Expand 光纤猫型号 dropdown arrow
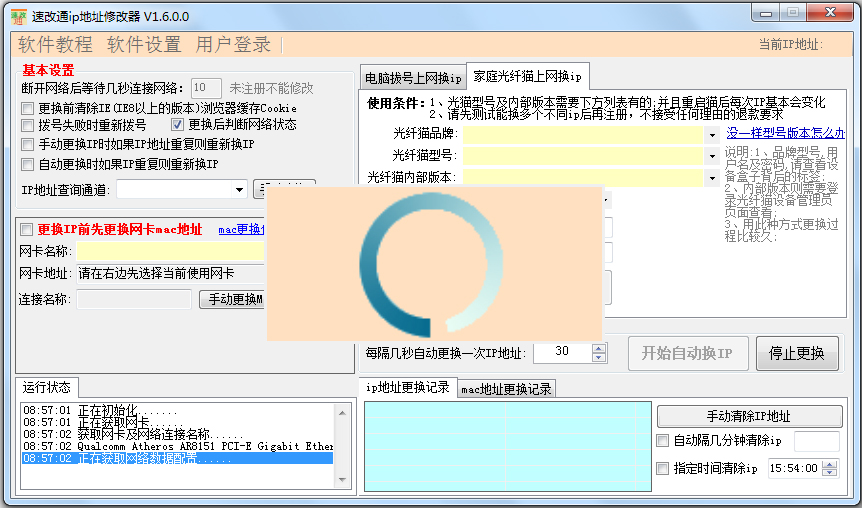This screenshot has height=508, width=862. 712,156
